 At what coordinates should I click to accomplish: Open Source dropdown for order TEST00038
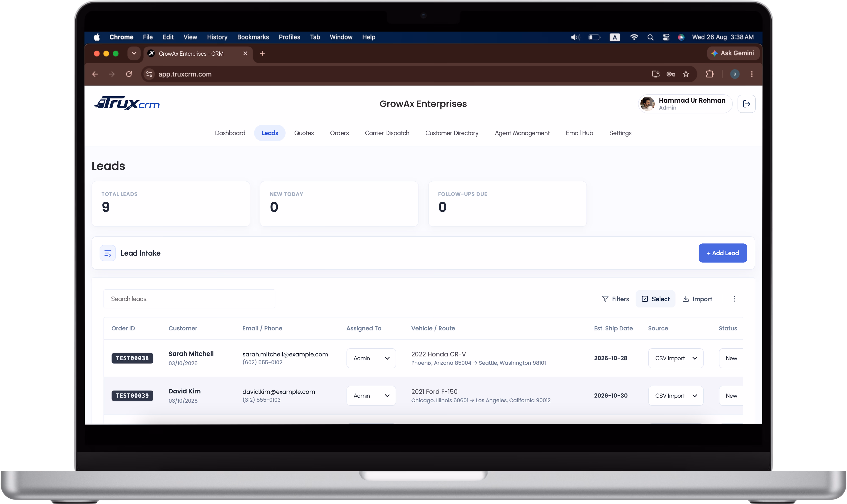pyautogui.click(x=675, y=358)
